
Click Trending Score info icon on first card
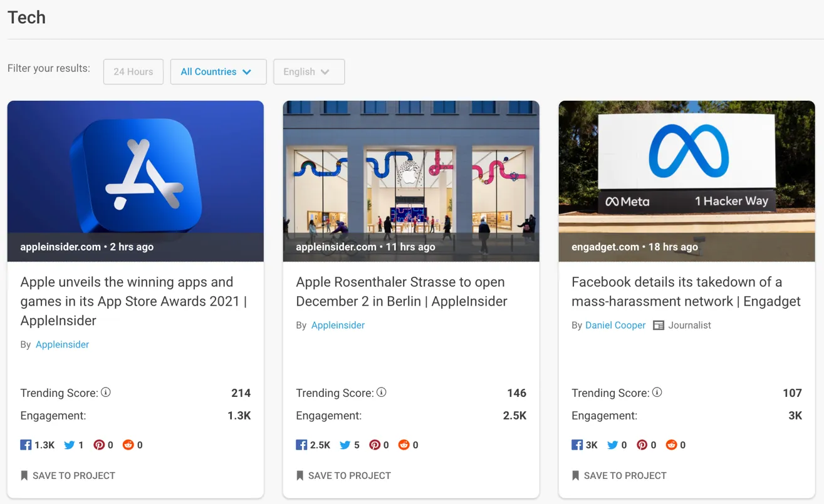pos(106,393)
